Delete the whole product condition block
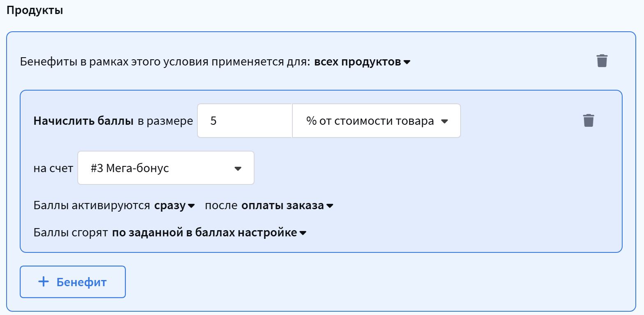This screenshot has width=644, height=315. click(x=602, y=61)
